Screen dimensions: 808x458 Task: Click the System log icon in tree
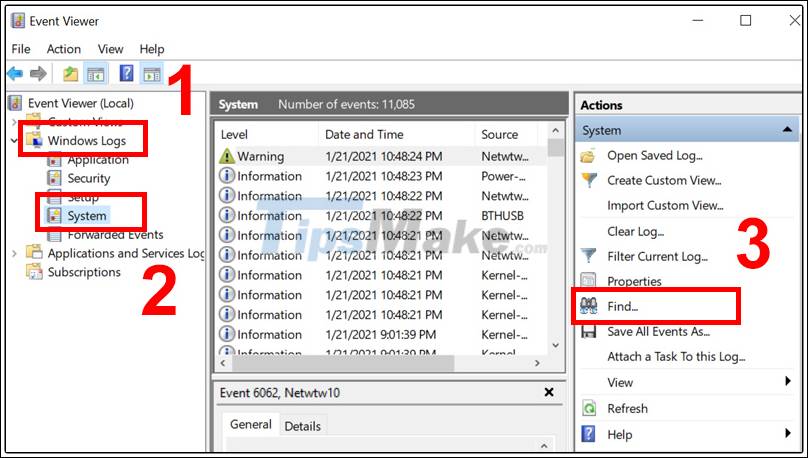click(54, 216)
